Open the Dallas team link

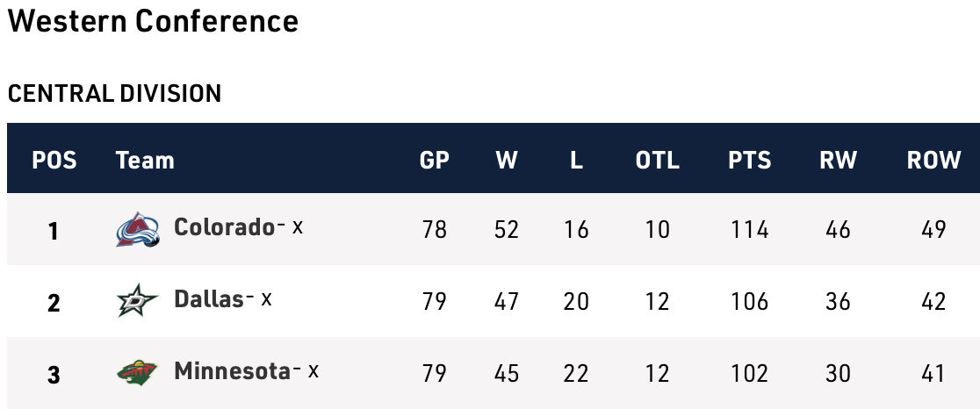tap(208, 299)
